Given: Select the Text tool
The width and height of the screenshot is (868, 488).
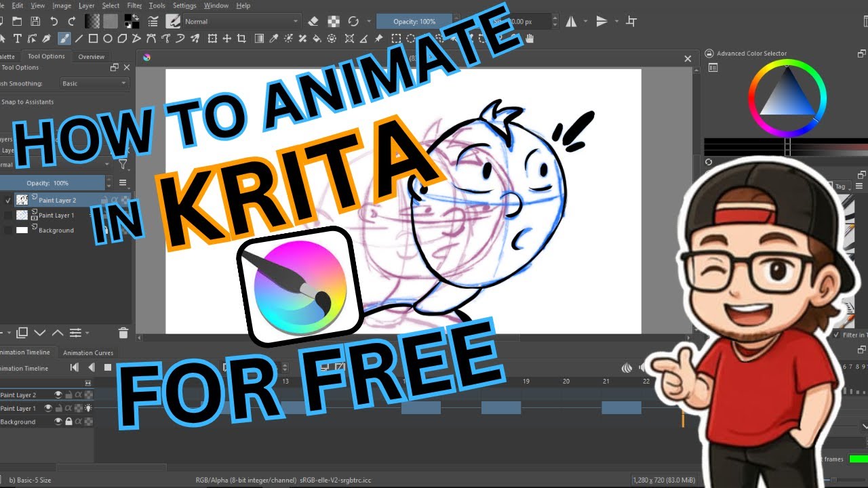Looking at the screenshot, I should coord(18,39).
